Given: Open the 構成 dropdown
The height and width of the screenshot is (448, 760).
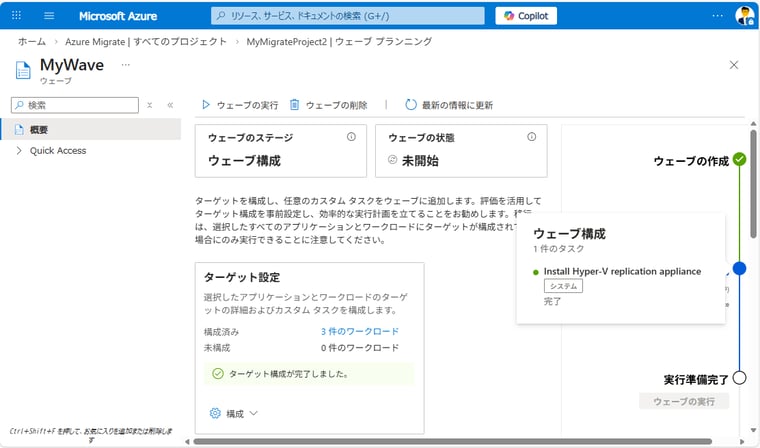Looking at the screenshot, I should pyautogui.click(x=234, y=414).
